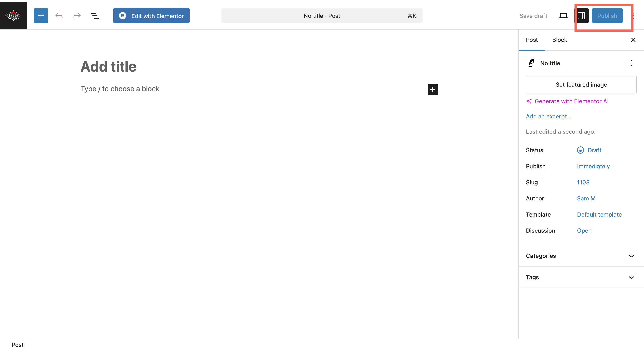Click the black add block plus button
The height and width of the screenshot is (350, 644).
[433, 89]
